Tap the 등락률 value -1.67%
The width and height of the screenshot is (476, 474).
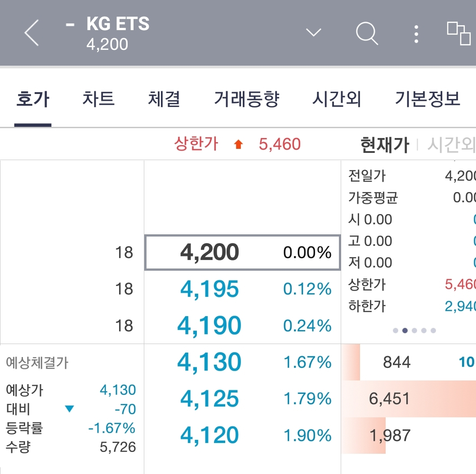(112, 428)
